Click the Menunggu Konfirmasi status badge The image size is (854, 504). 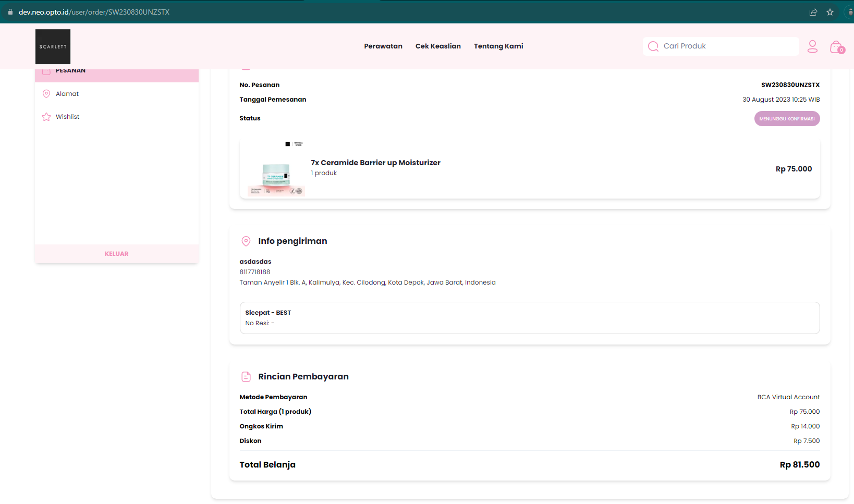tap(787, 119)
